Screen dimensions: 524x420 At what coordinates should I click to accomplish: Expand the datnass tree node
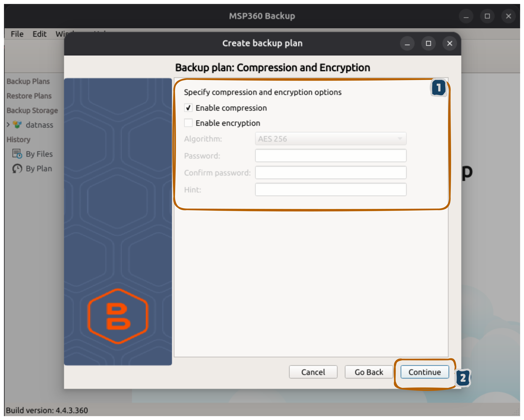coord(8,125)
